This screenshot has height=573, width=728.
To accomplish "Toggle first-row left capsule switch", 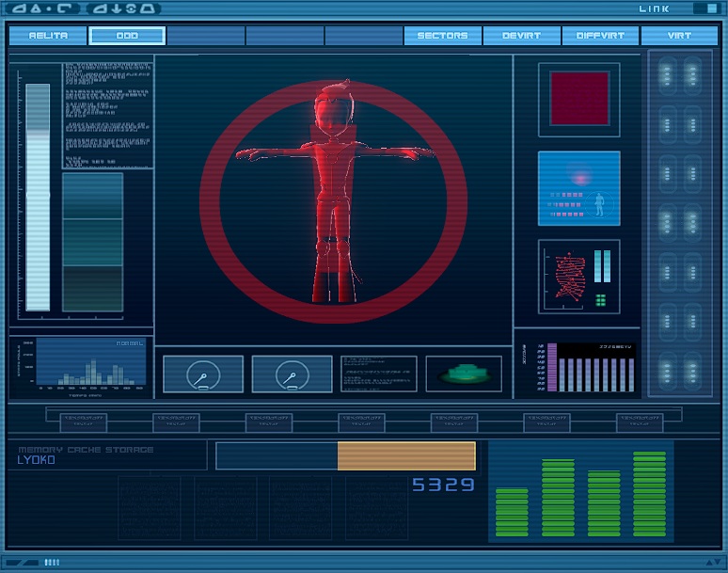I will pos(667,75).
